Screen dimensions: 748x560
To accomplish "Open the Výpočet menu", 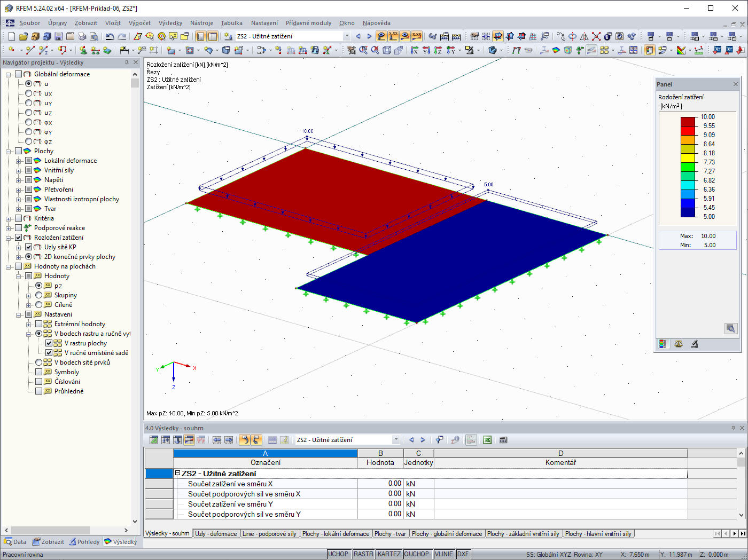I will [139, 23].
